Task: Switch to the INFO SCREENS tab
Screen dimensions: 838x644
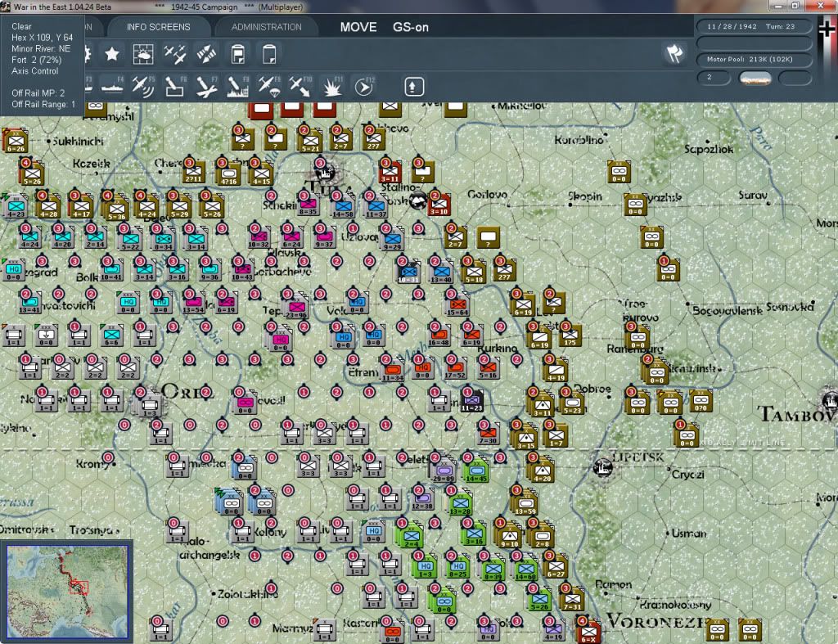Action: coord(158,27)
